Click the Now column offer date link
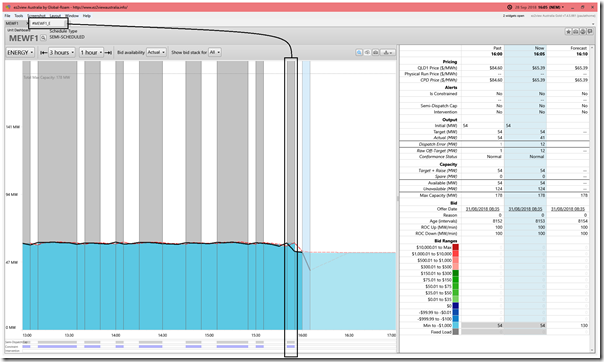 coord(525,209)
